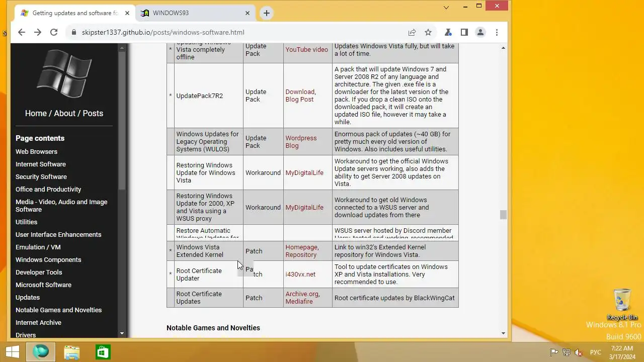Open the YouTube video link

(x=306, y=49)
